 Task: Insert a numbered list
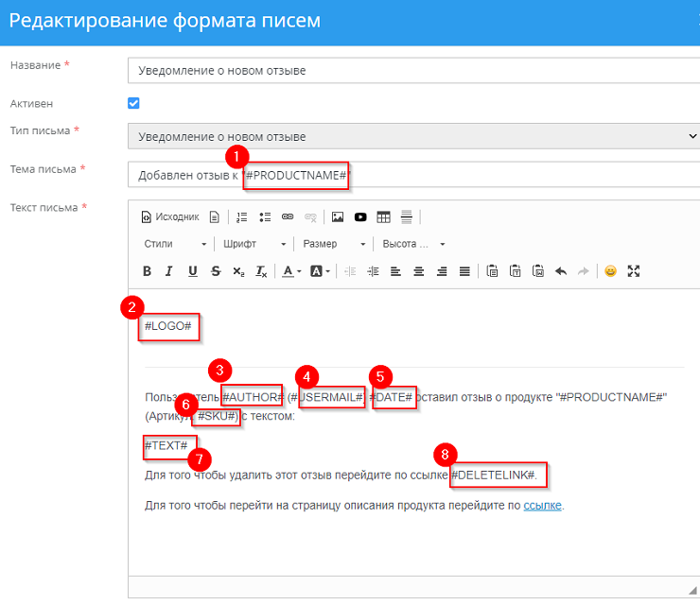coord(241,216)
